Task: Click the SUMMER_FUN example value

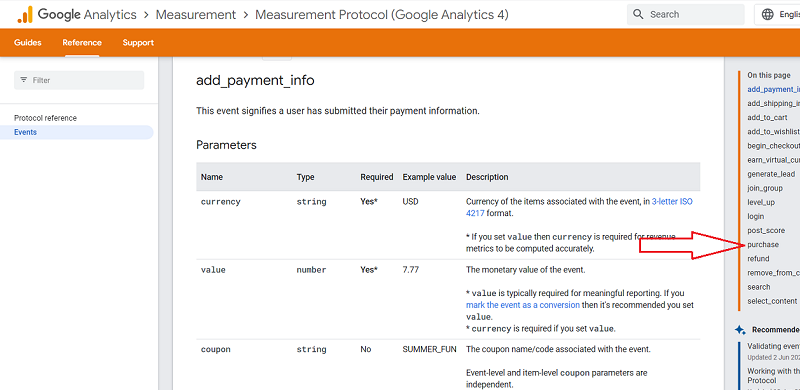Action: pyautogui.click(x=429, y=349)
